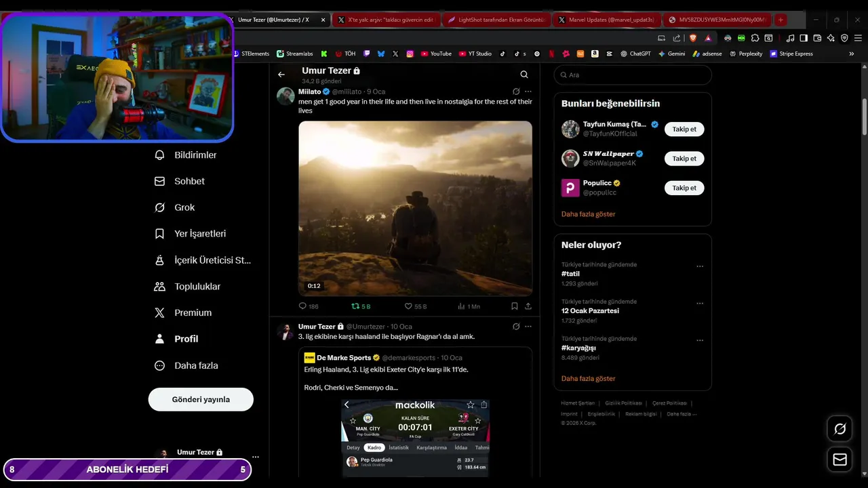Screen dimensions: 868x488
Task: Open adsense bookmark
Action: (707, 54)
